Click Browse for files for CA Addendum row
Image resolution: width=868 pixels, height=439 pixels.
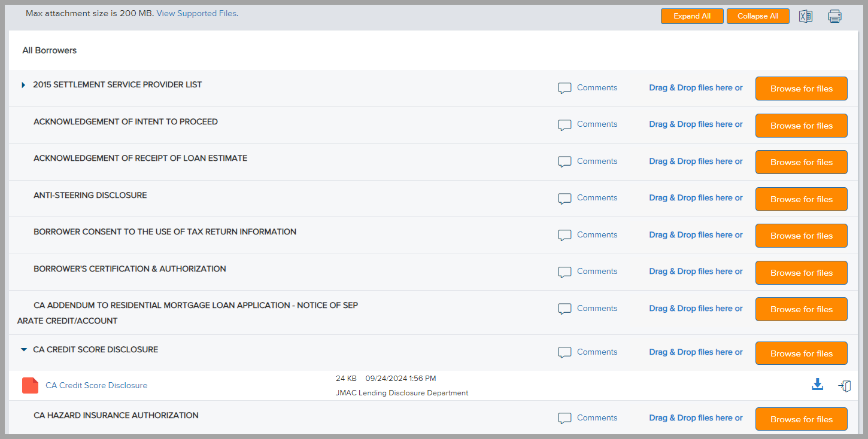tap(801, 309)
